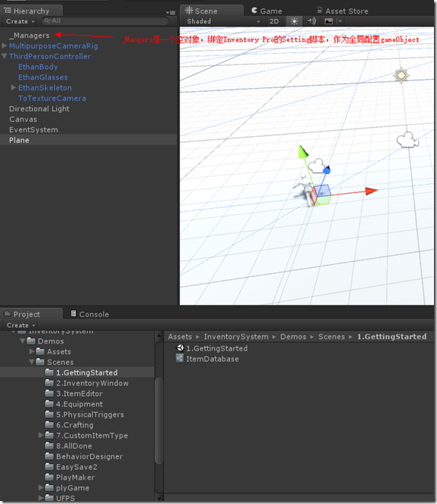The width and height of the screenshot is (437, 504).
Task: Toggle 2D scene view mode
Action: (x=274, y=21)
